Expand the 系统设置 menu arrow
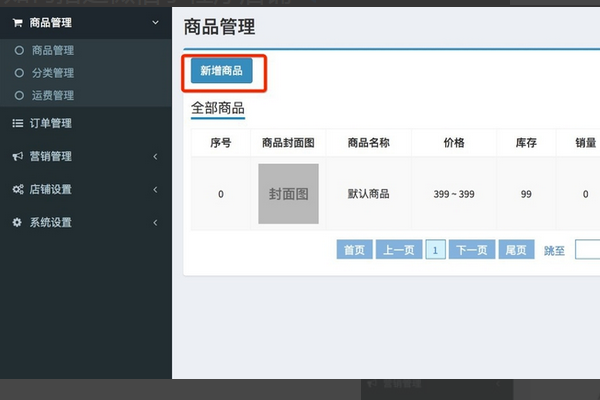Viewport: 600px width, 400px height. click(x=155, y=222)
